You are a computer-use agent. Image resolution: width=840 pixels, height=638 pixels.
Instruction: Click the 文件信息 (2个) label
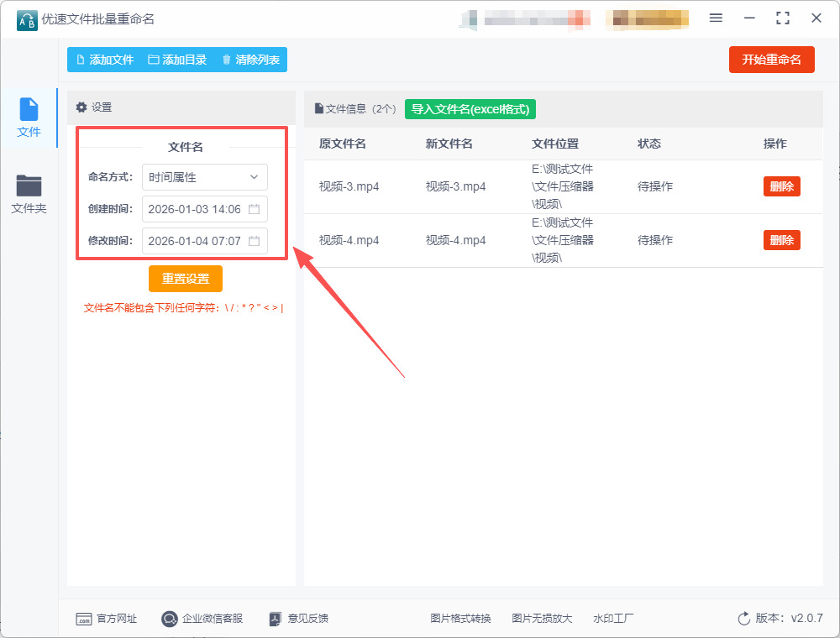[x=360, y=109]
